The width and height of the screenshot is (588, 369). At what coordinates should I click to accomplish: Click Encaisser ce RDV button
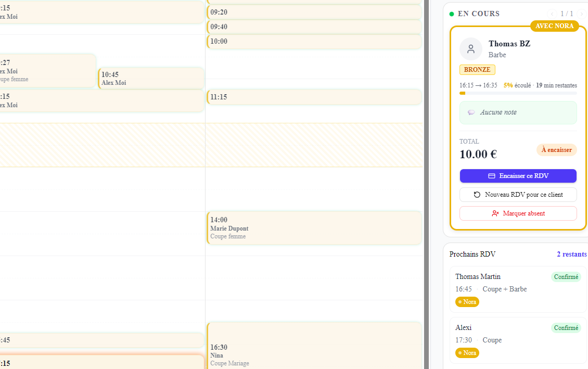point(518,176)
